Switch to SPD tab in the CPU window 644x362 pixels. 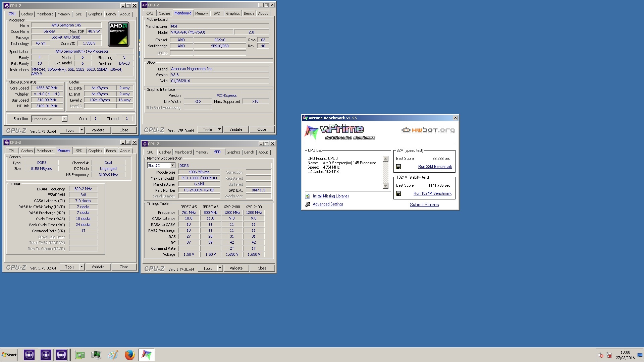79,14
